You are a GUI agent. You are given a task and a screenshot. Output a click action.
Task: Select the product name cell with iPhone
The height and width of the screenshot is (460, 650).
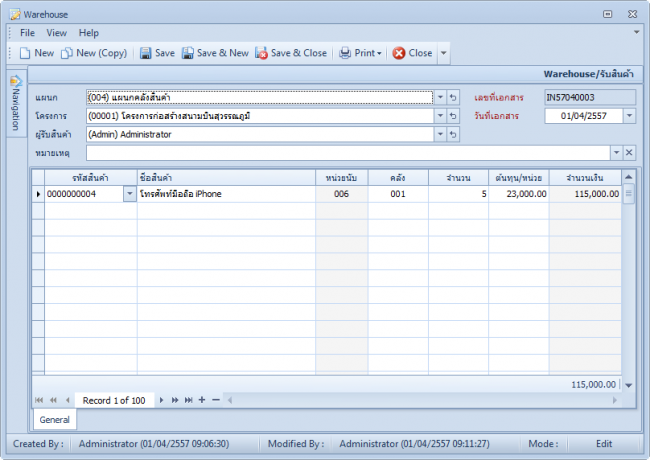tap(226, 194)
